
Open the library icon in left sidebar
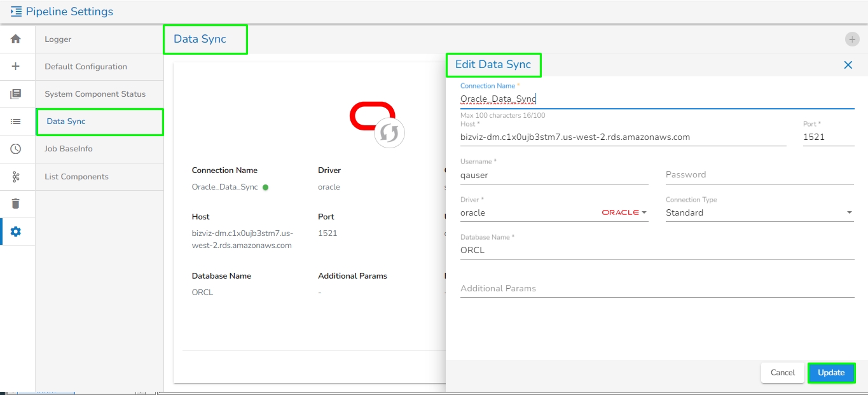(x=16, y=94)
